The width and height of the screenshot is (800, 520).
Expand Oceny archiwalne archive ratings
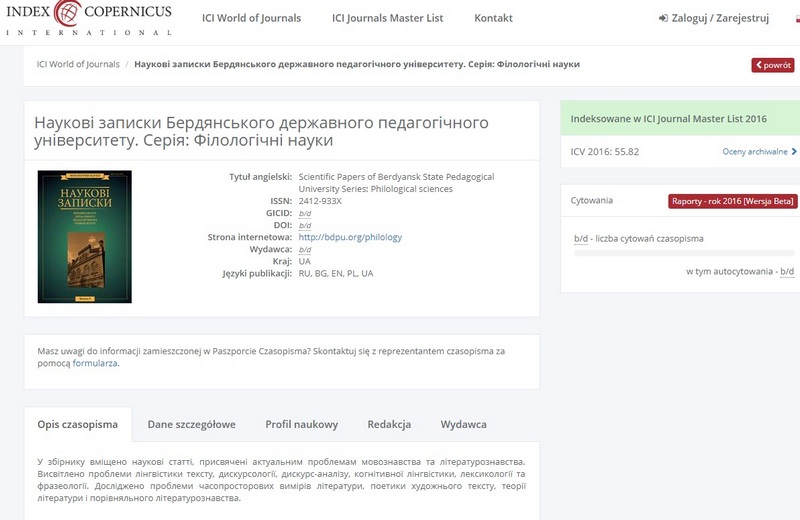759,152
